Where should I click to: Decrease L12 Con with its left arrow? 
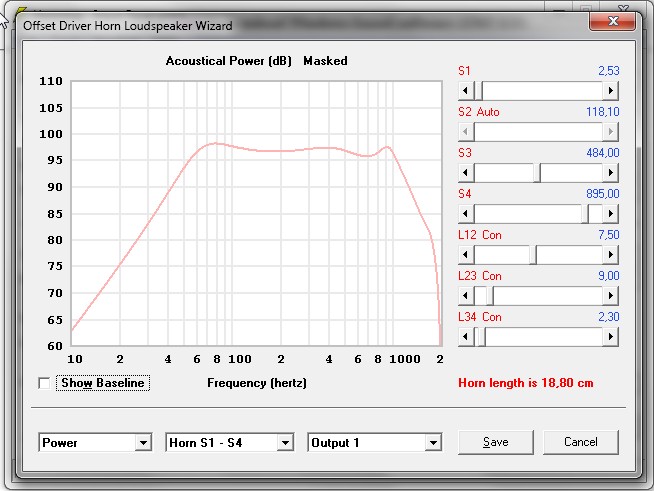(x=466, y=254)
